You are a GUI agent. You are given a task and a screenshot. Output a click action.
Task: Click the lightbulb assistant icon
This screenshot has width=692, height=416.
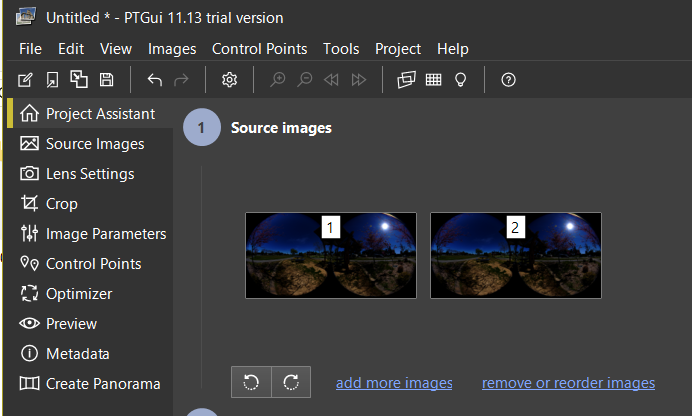click(460, 80)
